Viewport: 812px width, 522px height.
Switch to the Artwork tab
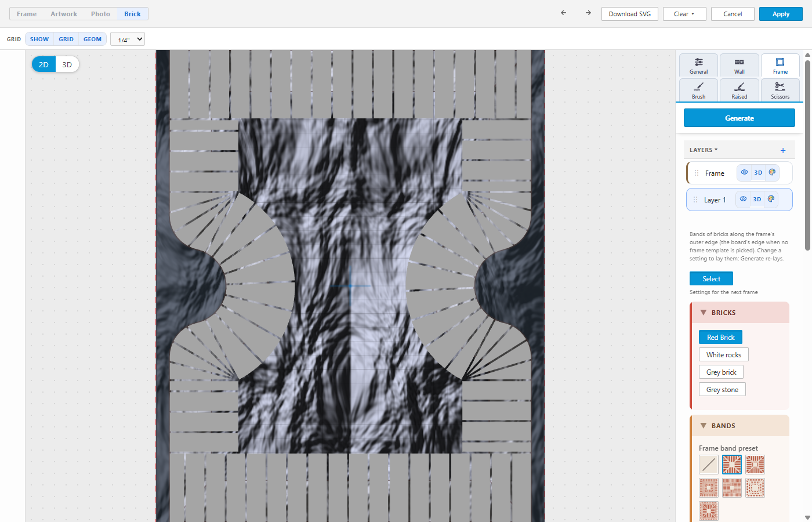coord(64,14)
